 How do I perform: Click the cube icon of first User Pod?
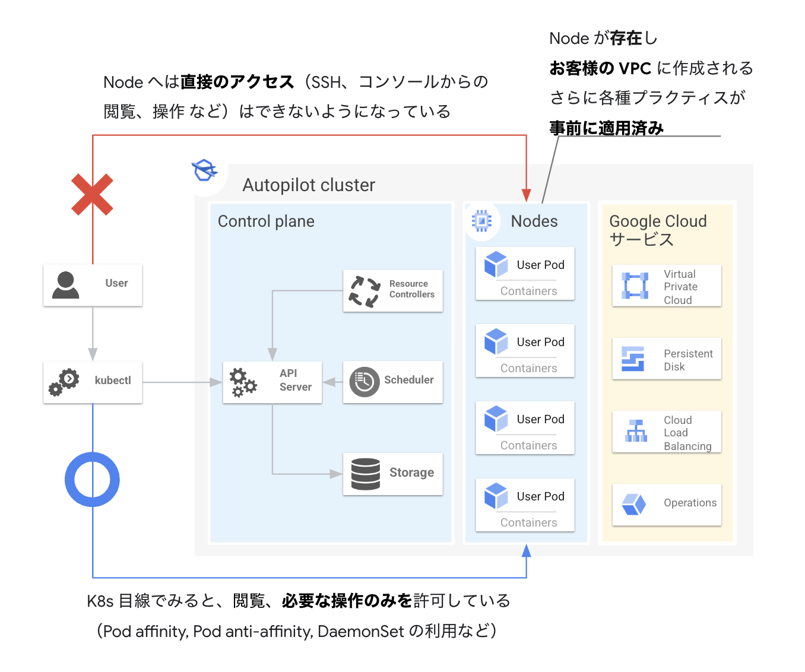point(496,265)
